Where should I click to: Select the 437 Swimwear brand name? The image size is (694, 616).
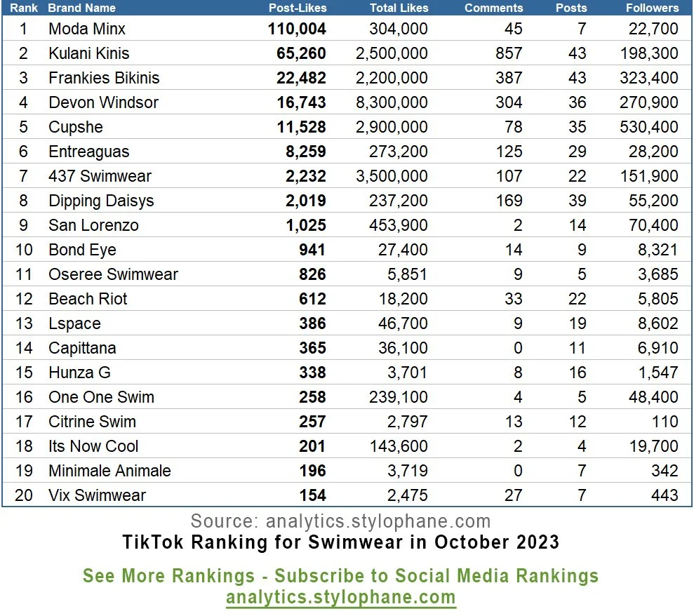click(100, 176)
